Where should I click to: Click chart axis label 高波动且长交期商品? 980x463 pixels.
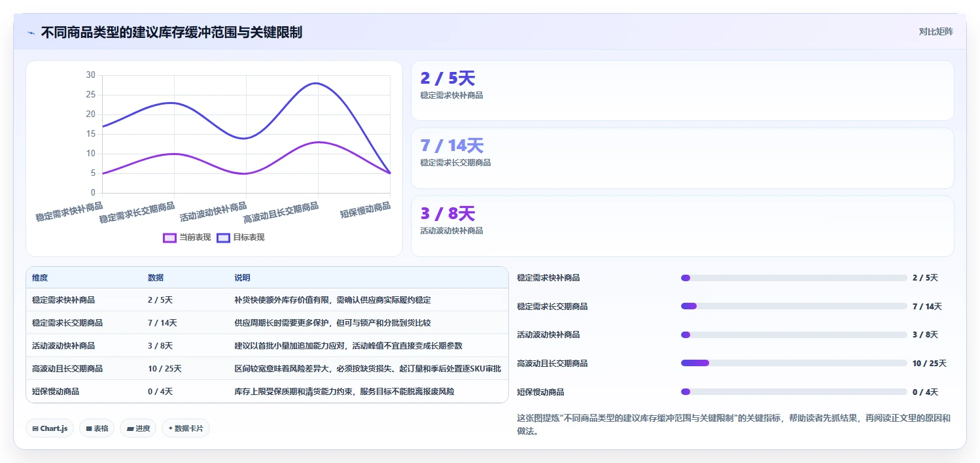point(281,213)
